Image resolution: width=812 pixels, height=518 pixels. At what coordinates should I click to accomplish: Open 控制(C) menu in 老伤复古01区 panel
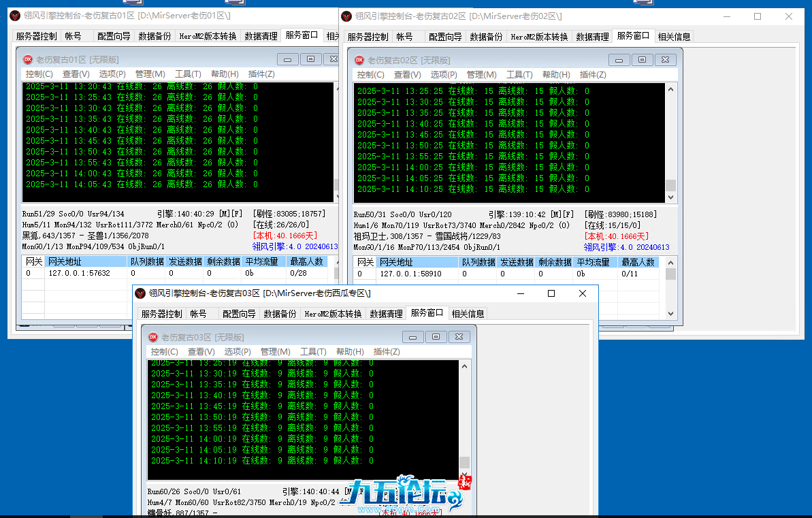click(x=39, y=74)
